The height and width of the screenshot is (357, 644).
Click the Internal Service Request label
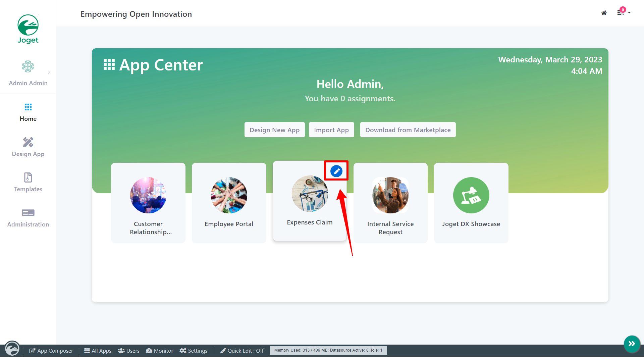tap(390, 228)
